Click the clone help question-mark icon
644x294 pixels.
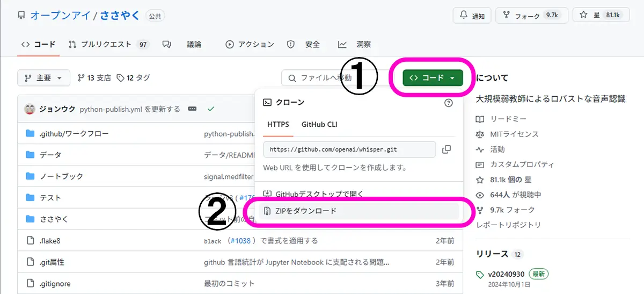pyautogui.click(x=449, y=103)
